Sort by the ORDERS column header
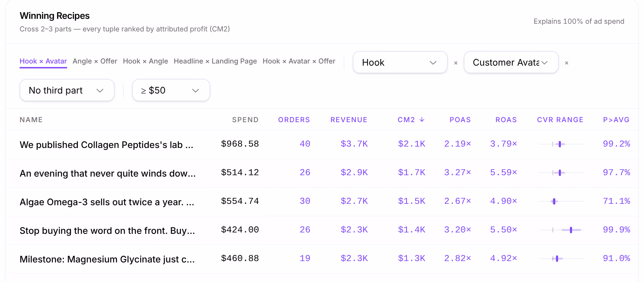Viewport: 644px width, 282px height. pos(294,120)
